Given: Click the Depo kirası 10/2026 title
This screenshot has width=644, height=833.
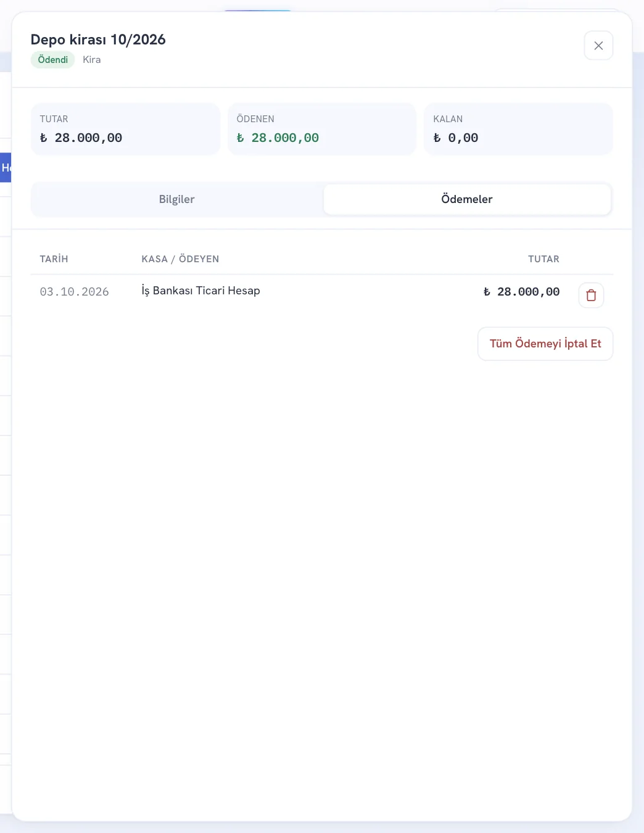Looking at the screenshot, I should pos(98,39).
